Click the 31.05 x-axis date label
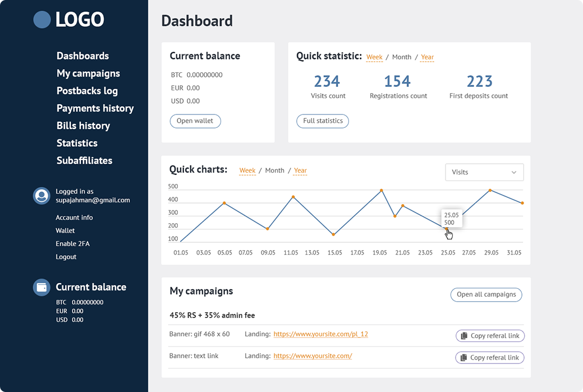Image resolution: width=583 pixels, height=392 pixels. point(514,253)
